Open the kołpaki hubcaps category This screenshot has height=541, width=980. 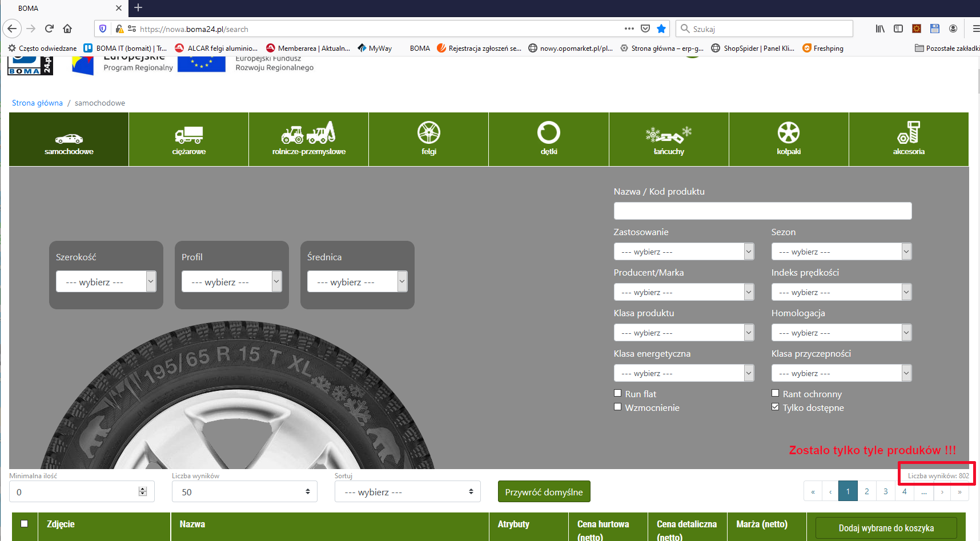point(789,139)
